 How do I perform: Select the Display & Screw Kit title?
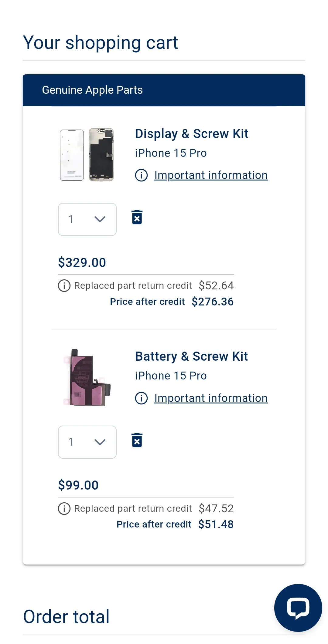[192, 134]
